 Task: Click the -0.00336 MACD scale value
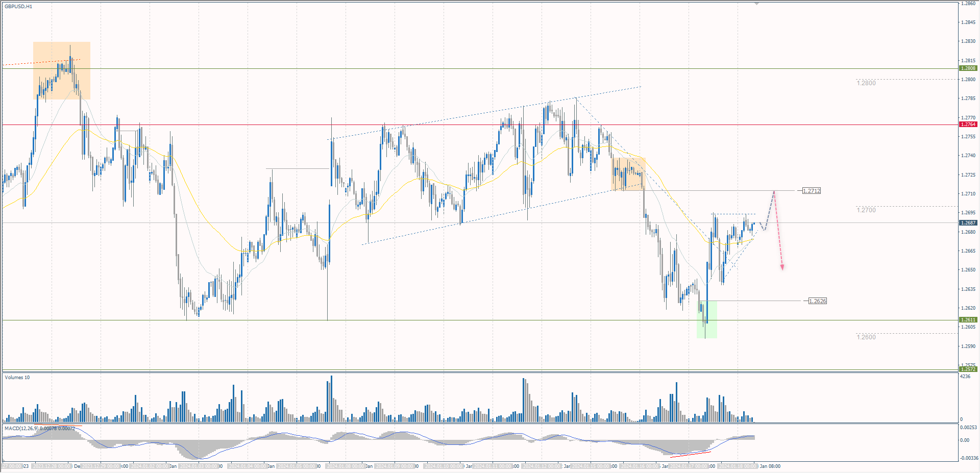click(969, 458)
